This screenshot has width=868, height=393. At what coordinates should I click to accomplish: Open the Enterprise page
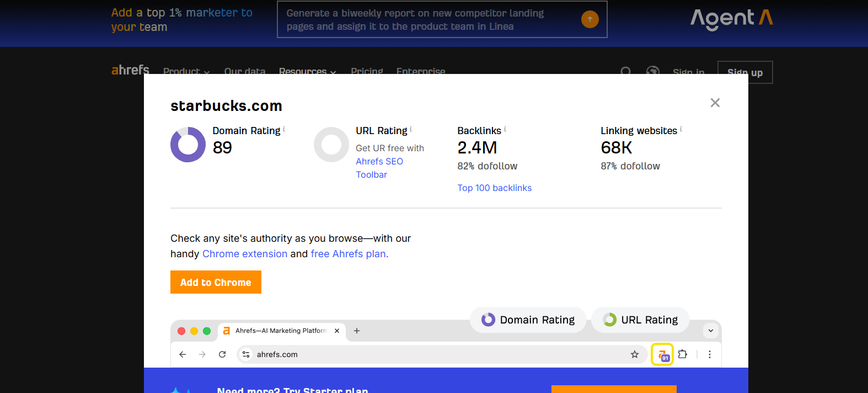coord(421,72)
